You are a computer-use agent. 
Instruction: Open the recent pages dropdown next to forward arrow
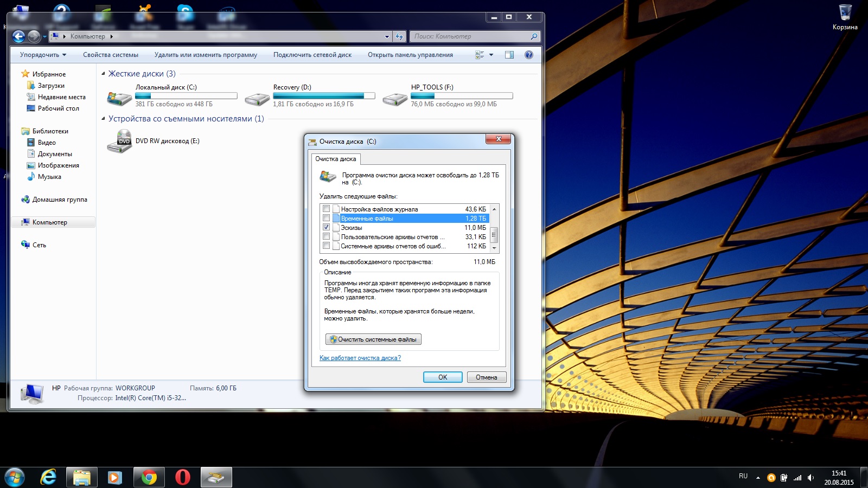pos(44,37)
